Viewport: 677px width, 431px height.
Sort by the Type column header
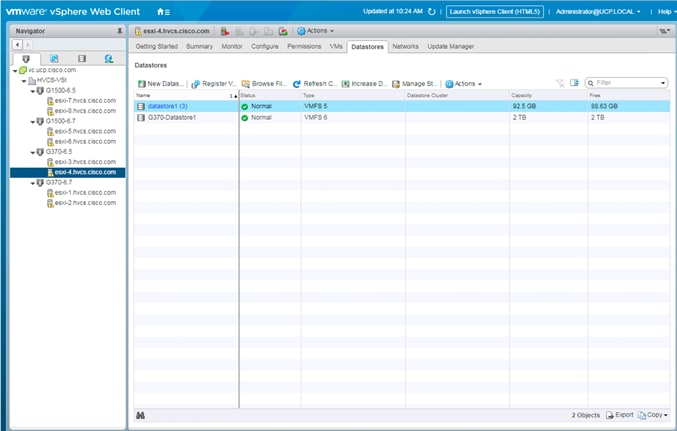(353, 95)
